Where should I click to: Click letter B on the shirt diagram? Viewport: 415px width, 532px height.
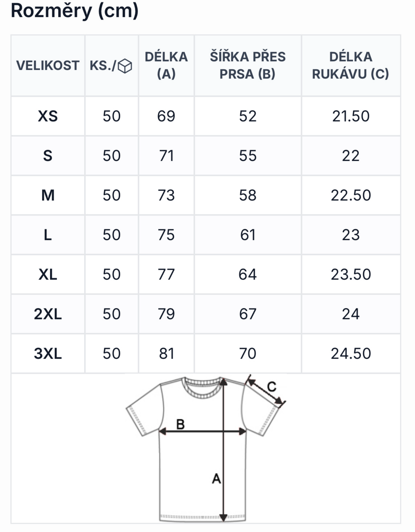coord(180,424)
